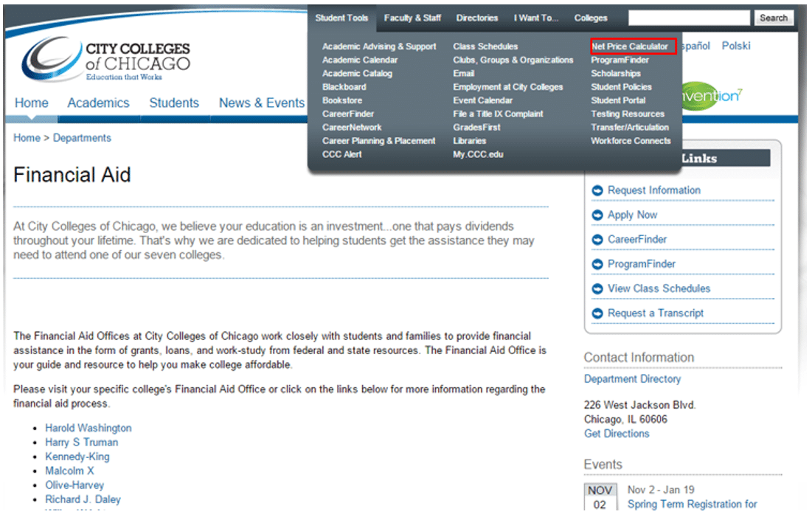Open the Colleges menu
Viewport: 812px width, 520px height.
tap(591, 18)
